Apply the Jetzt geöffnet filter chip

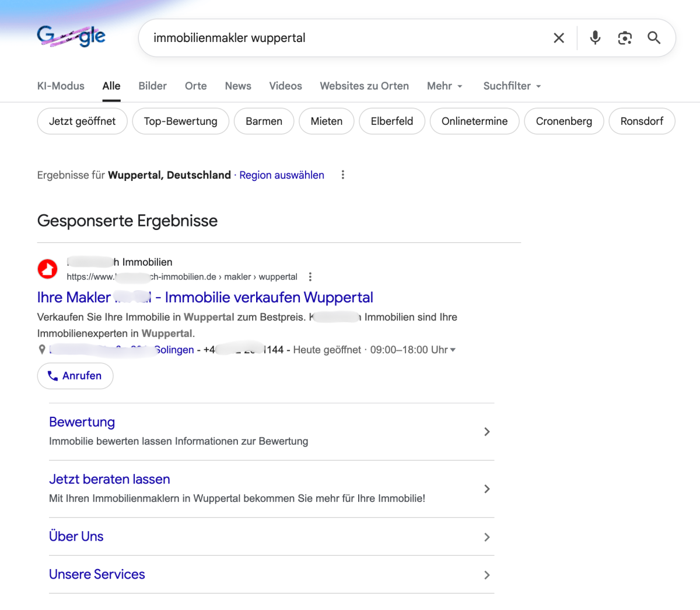82,121
